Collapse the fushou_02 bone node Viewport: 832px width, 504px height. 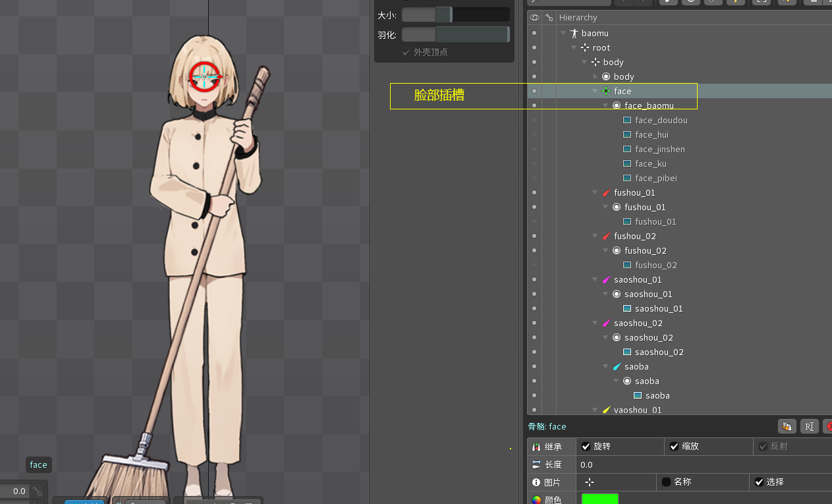596,237
